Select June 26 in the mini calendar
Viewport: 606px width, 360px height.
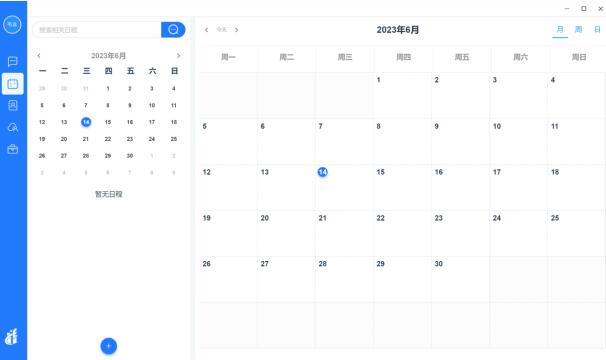coord(42,156)
